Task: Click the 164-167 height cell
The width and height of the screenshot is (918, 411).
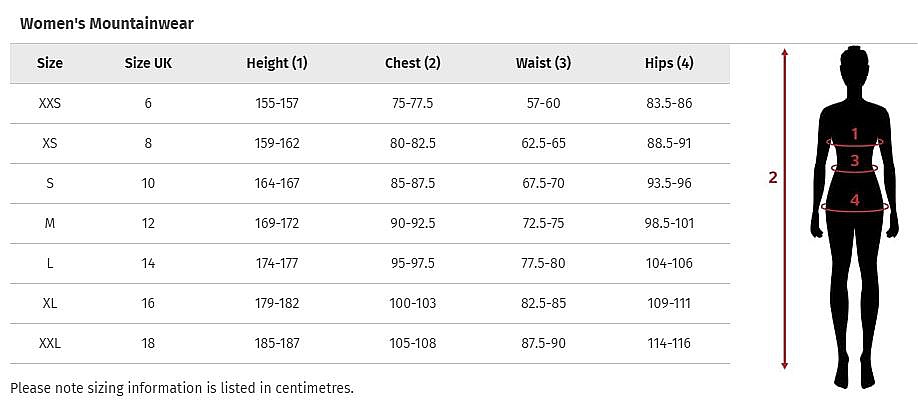Action: click(277, 183)
